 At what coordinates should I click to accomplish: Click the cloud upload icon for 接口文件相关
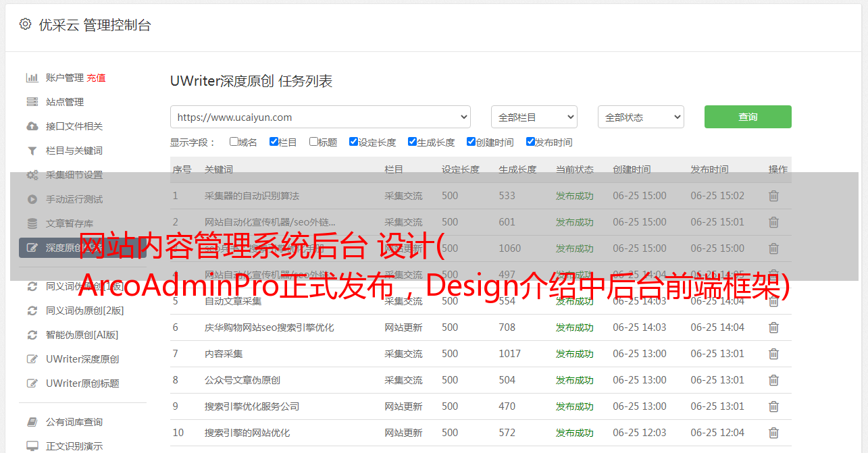32,126
